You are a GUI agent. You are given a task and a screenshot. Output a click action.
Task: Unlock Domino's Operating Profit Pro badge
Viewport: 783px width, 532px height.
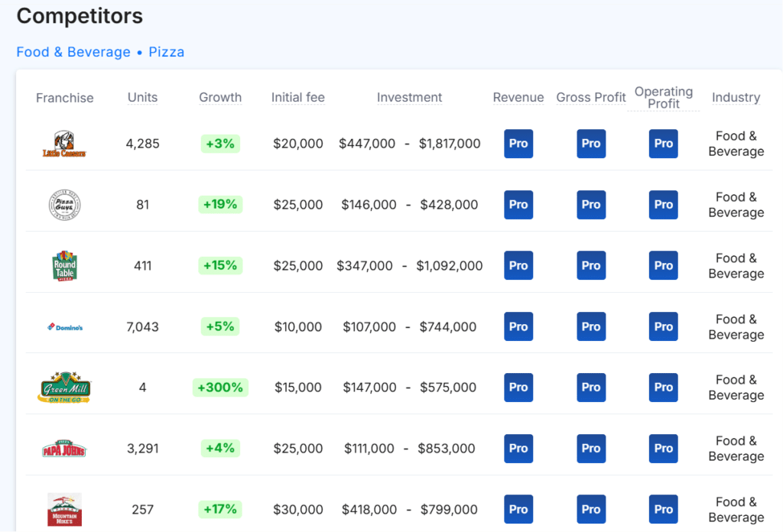pos(664,326)
